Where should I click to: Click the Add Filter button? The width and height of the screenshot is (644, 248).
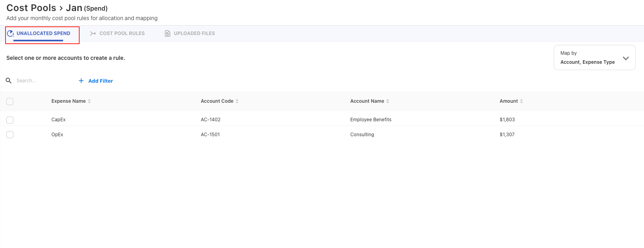101,81
